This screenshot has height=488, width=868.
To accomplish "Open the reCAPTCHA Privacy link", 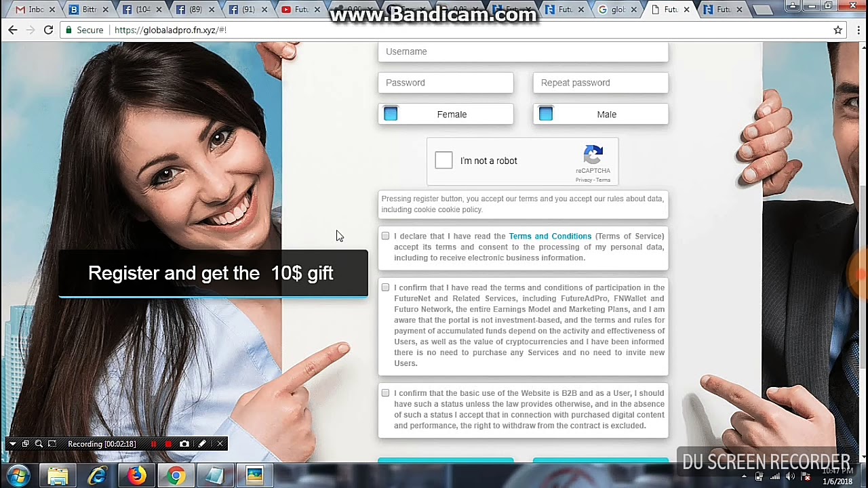I will point(583,180).
